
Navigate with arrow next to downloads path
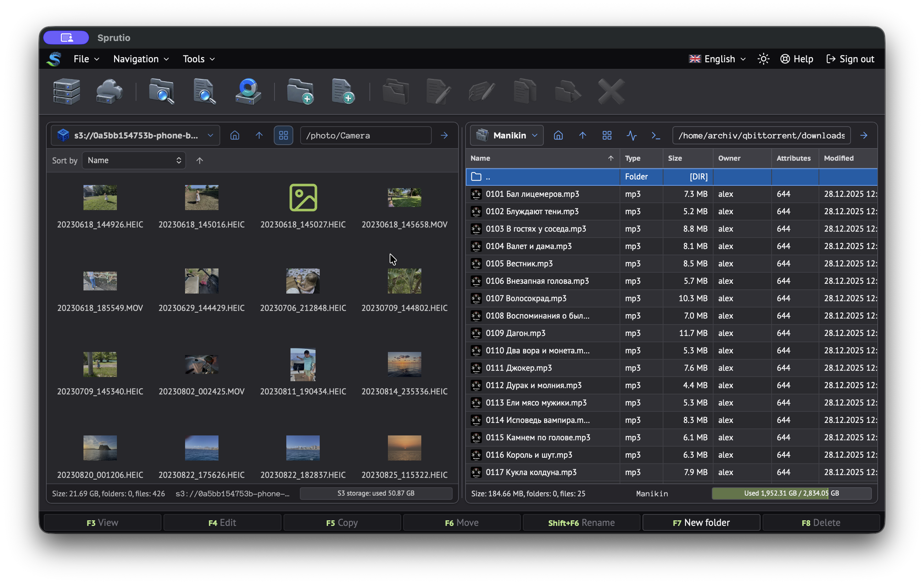(x=864, y=135)
